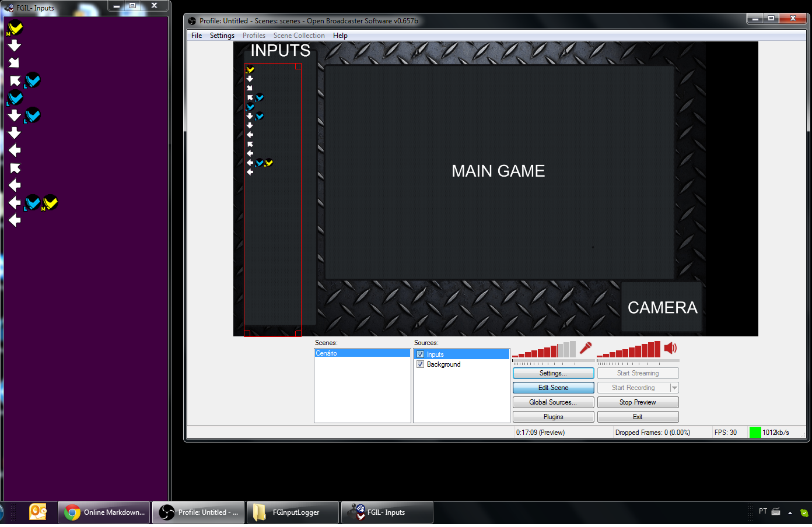The image size is (812, 527).
Task: Click down arrow icon in second FGIL row
Action: coord(15,45)
